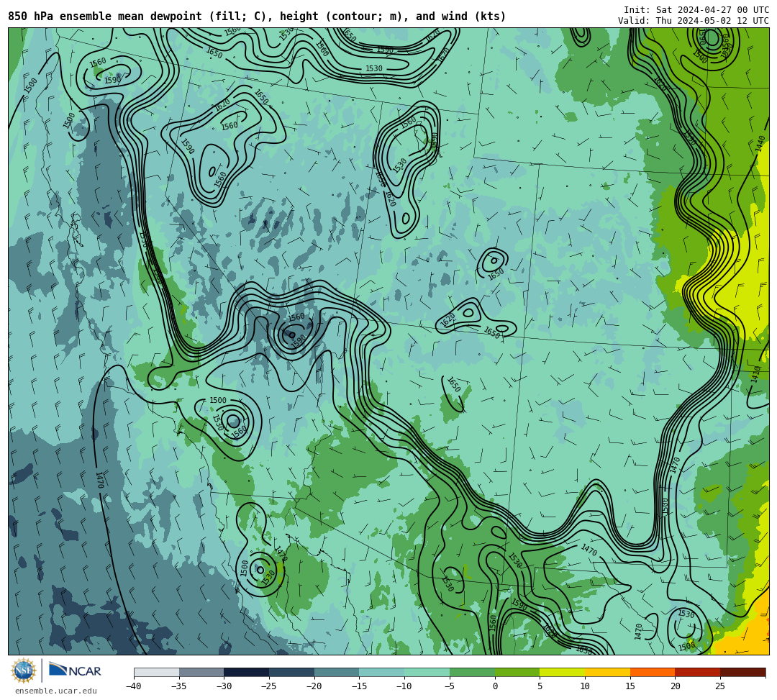Select the plot title about 850 hPa dewpoint

[257, 17]
